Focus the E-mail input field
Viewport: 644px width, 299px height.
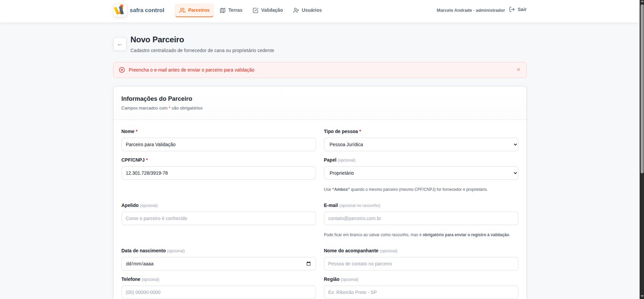pos(421,218)
